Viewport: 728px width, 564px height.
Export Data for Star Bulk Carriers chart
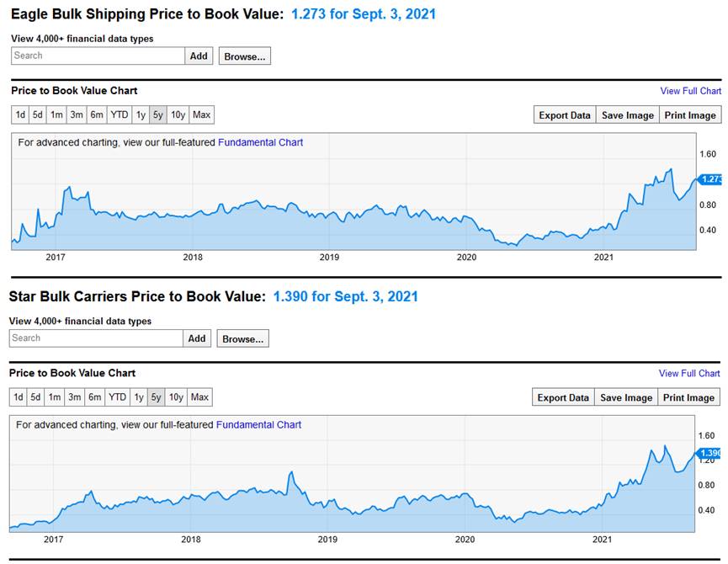pyautogui.click(x=563, y=397)
